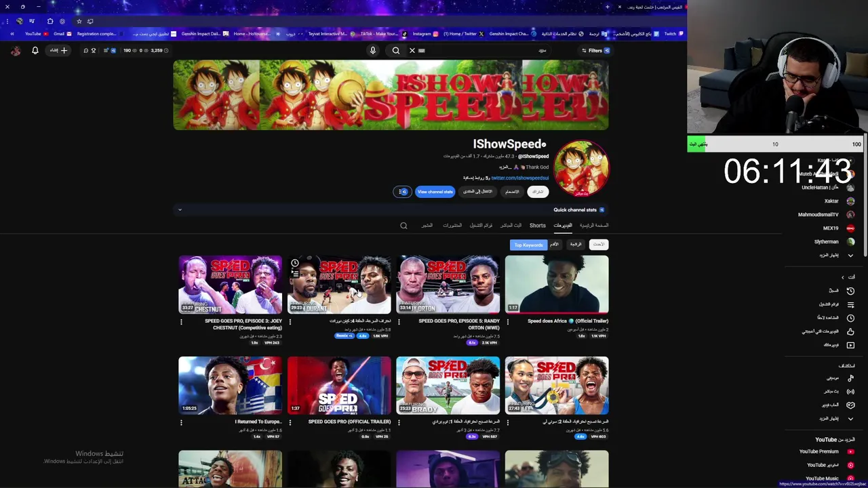The width and height of the screenshot is (868, 488).
Task: Open the channel Home tab
Action: pyautogui.click(x=594, y=225)
